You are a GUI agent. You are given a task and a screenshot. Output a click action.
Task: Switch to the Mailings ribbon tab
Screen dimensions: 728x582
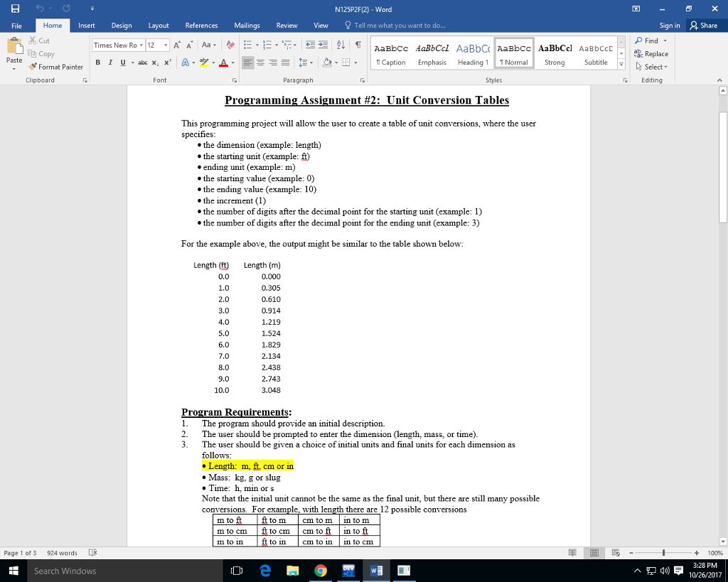click(247, 24)
